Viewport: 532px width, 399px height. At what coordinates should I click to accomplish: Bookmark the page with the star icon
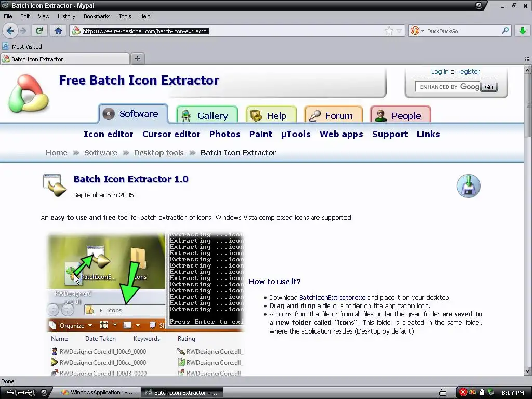[x=389, y=31]
